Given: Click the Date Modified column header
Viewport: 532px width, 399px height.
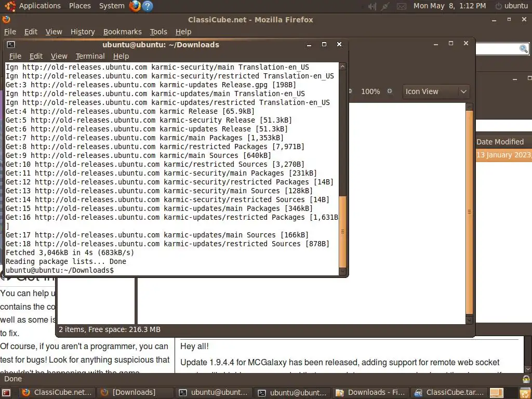Looking at the screenshot, I should (503, 142).
